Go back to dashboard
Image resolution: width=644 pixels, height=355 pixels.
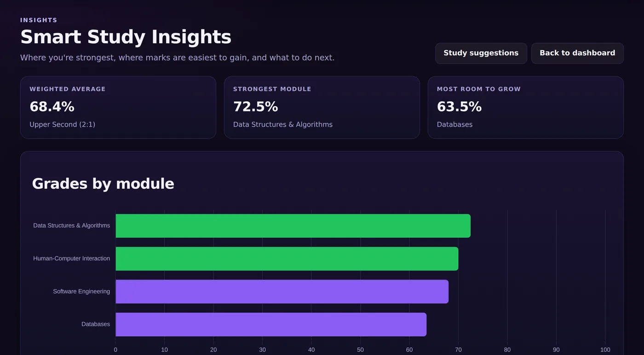pos(577,53)
